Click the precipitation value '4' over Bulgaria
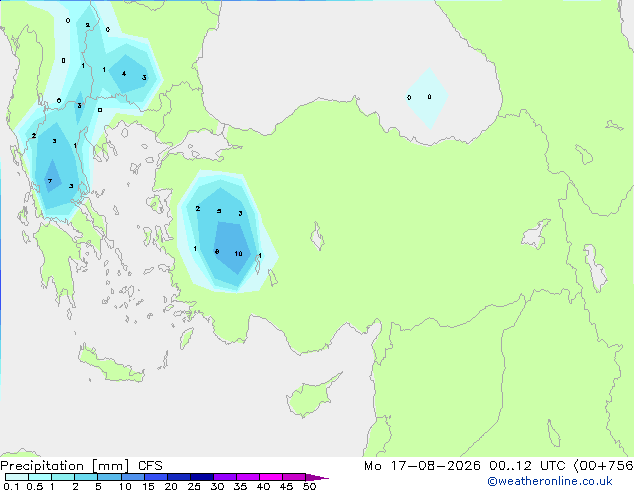Screen dimensions: 634x490 (x=124, y=73)
